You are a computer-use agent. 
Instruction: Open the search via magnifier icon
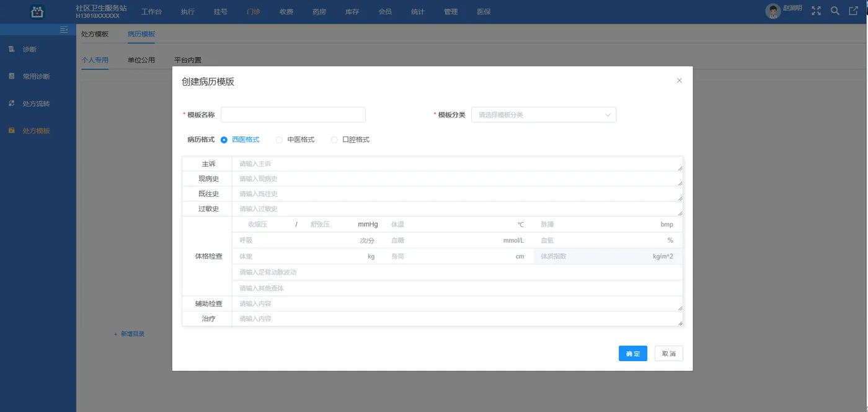coord(835,11)
